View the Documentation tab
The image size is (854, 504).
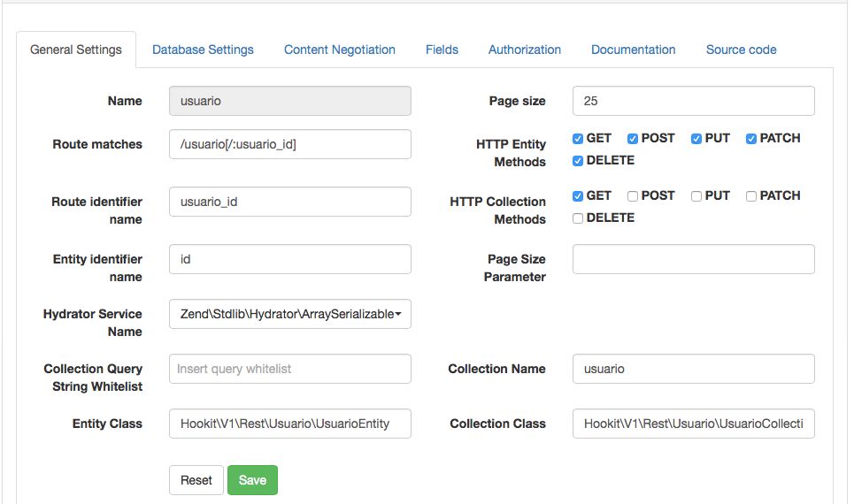tap(633, 50)
